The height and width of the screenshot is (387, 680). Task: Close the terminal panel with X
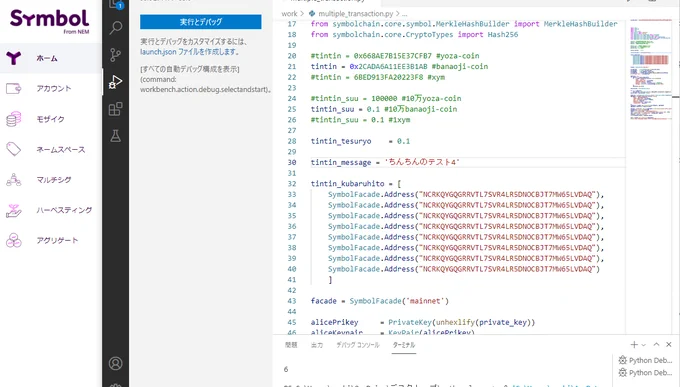[669, 344]
